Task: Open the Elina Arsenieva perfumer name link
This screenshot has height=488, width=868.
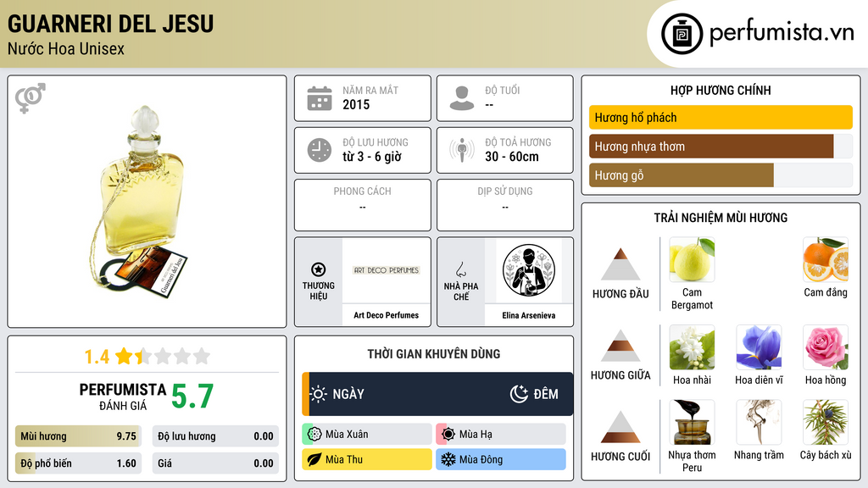Action: [x=529, y=315]
